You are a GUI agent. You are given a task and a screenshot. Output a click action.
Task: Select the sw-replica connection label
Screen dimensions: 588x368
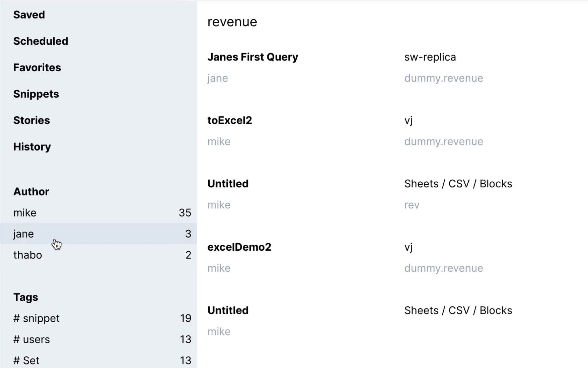click(430, 57)
